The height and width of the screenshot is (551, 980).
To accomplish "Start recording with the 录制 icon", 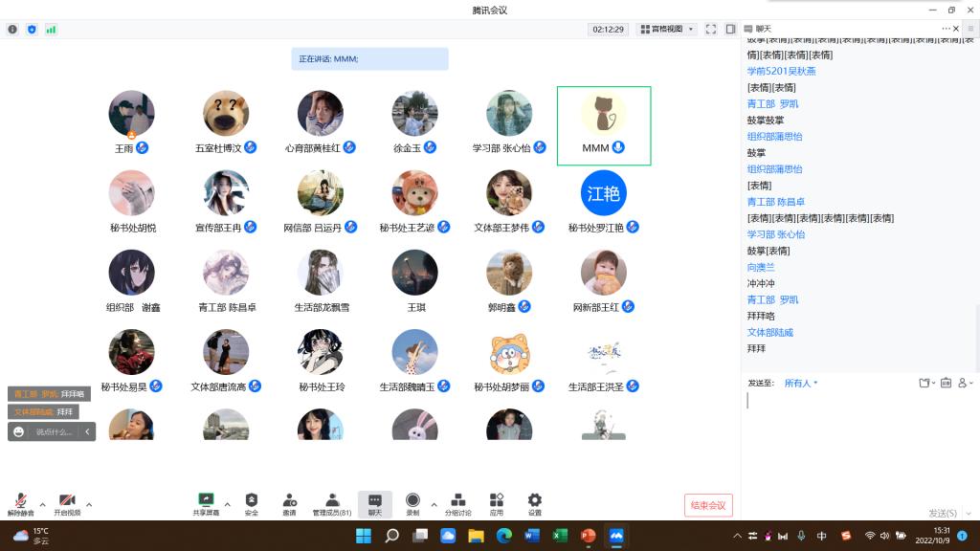I will tap(412, 500).
